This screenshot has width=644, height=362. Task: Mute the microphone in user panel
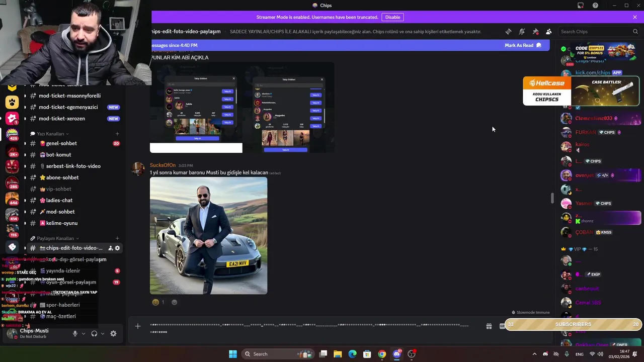point(75,333)
